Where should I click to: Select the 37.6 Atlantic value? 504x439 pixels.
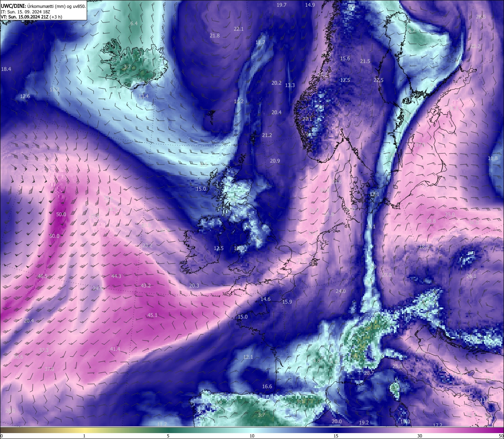click(x=49, y=369)
